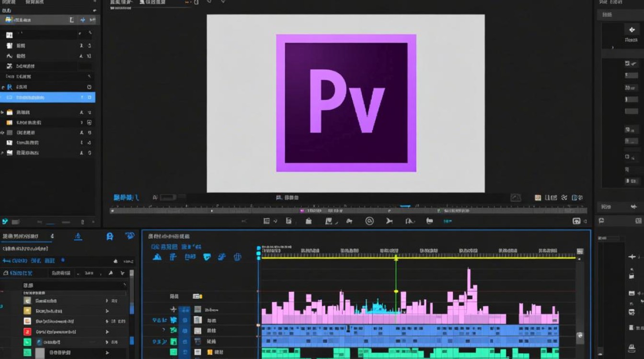Click the orange icon below the preview monitor
The width and height of the screenshot is (644, 359).
point(538,197)
